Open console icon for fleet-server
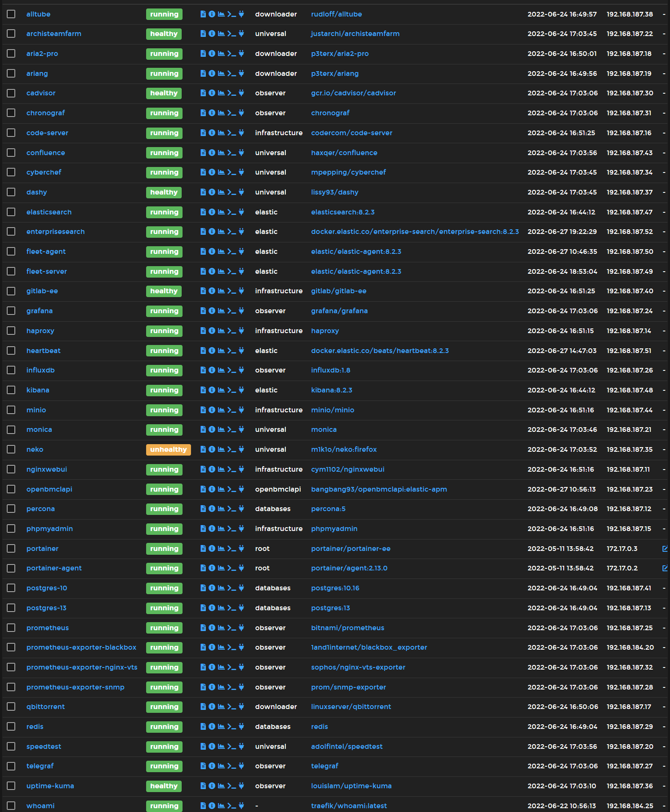Image resolution: width=670 pixels, height=812 pixels. (232, 271)
